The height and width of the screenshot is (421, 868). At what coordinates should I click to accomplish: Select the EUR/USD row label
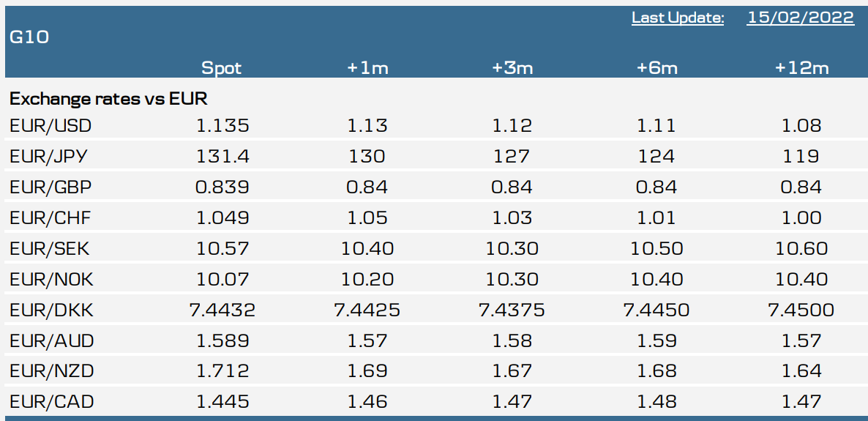coord(50,126)
